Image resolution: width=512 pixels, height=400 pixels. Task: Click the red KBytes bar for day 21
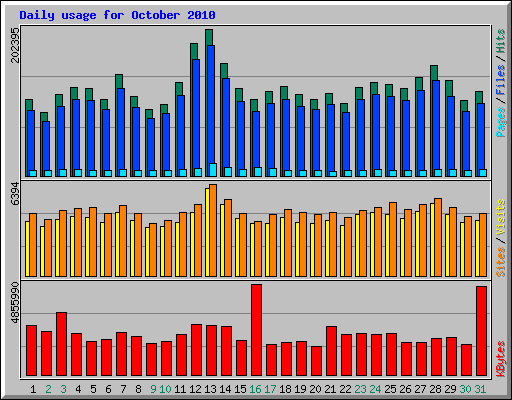331,351
